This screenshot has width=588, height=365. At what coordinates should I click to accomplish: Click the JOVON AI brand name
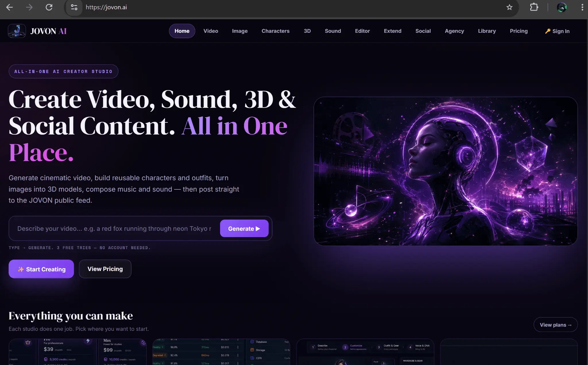click(x=49, y=31)
